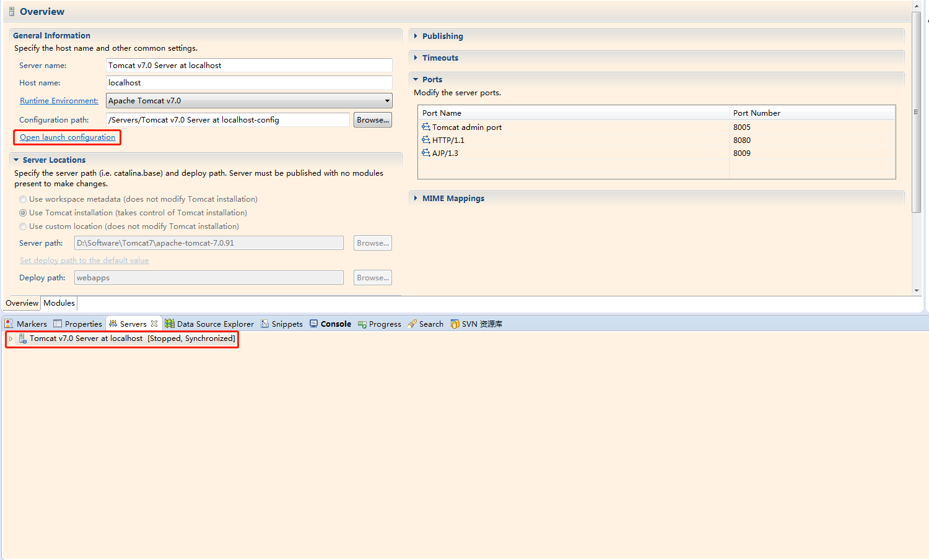Click the Runtime Environment link
This screenshot has height=560, width=929.
59,101
